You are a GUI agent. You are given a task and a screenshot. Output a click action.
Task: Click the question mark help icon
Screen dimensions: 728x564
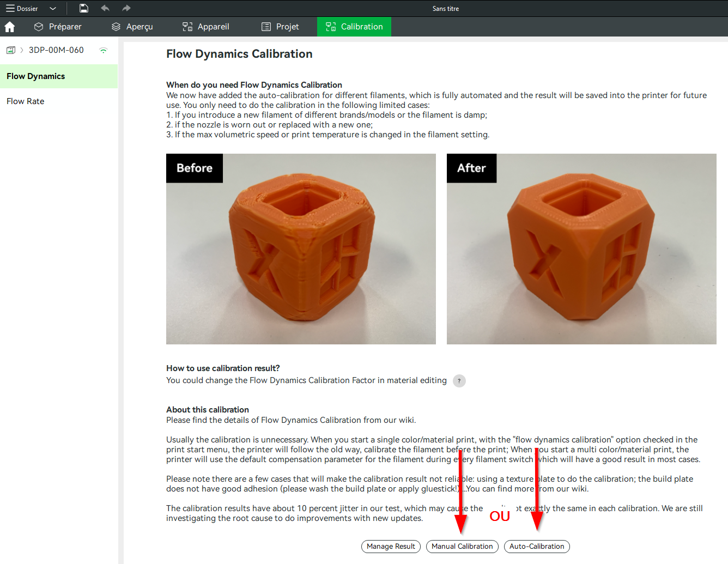(x=459, y=381)
